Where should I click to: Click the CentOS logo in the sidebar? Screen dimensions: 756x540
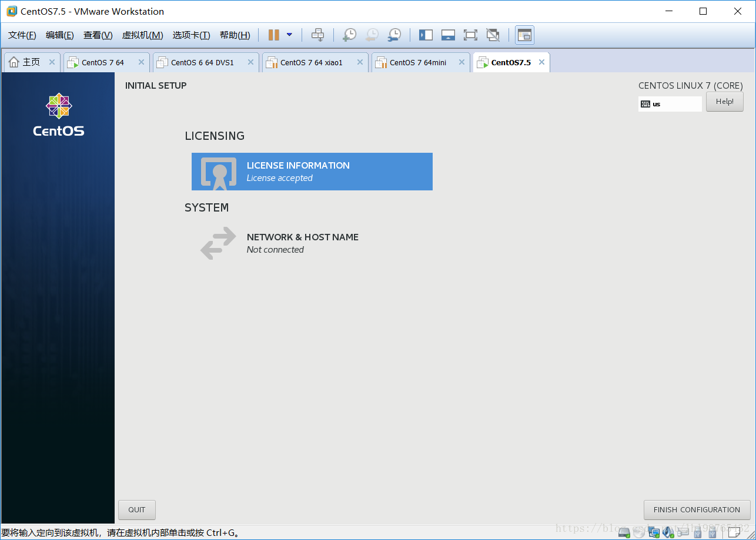click(x=58, y=115)
